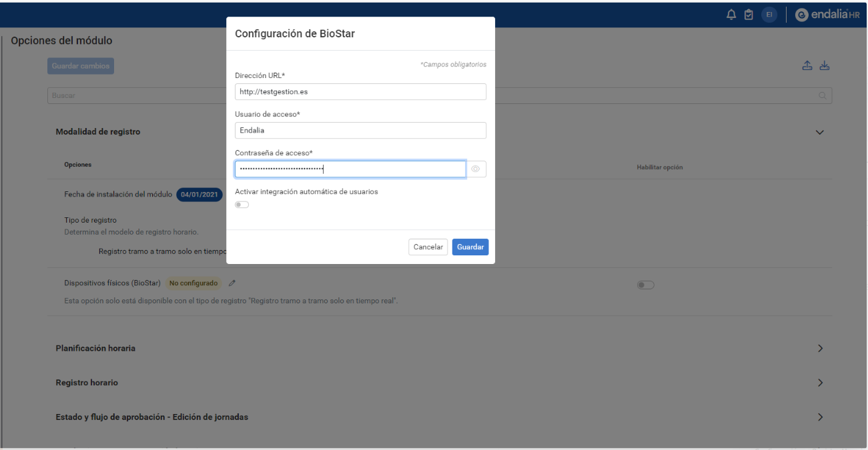Click the Buscar search field
This screenshot has height=450, width=868.
tap(440, 95)
